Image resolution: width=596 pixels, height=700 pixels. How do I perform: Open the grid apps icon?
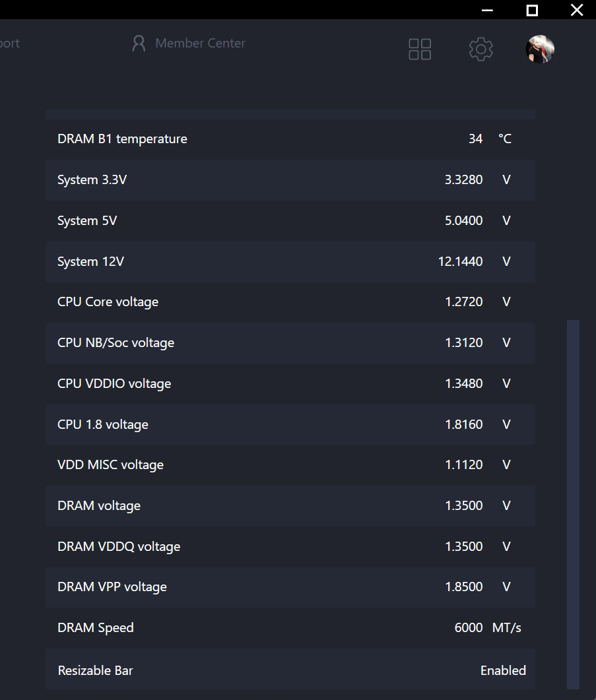click(x=420, y=49)
